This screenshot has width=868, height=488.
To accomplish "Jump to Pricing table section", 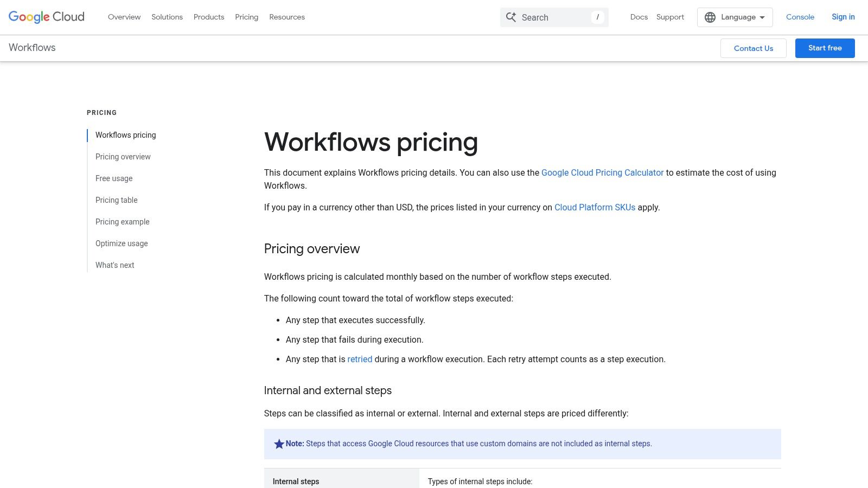I will [x=117, y=200].
